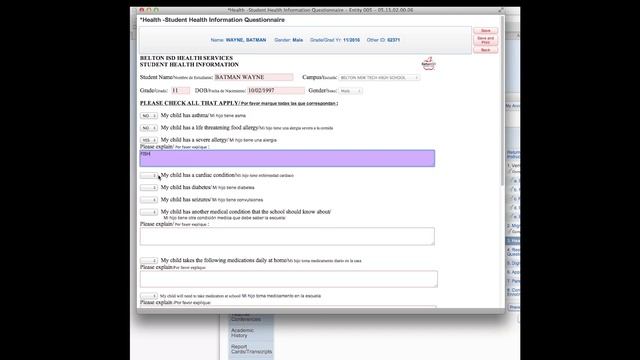
Task: Click the red close window button
Action: tap(142, 10)
